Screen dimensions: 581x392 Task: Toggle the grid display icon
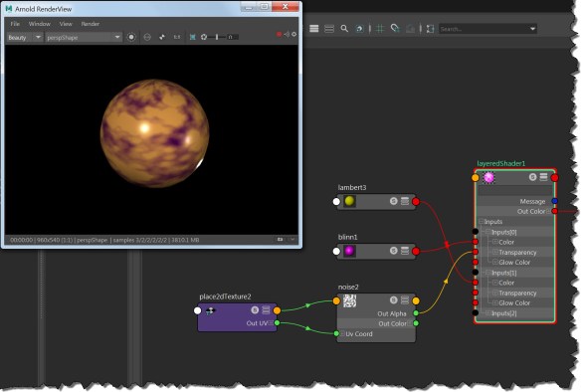[380, 29]
